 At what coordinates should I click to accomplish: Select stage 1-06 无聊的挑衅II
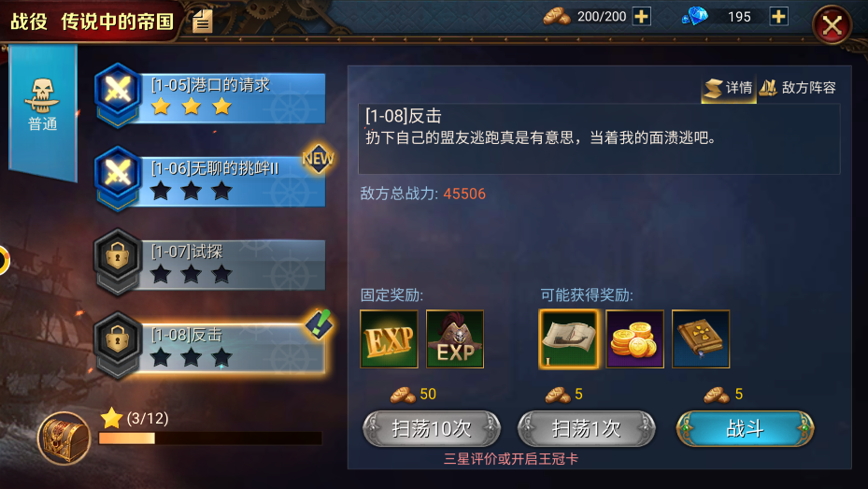click(210, 179)
